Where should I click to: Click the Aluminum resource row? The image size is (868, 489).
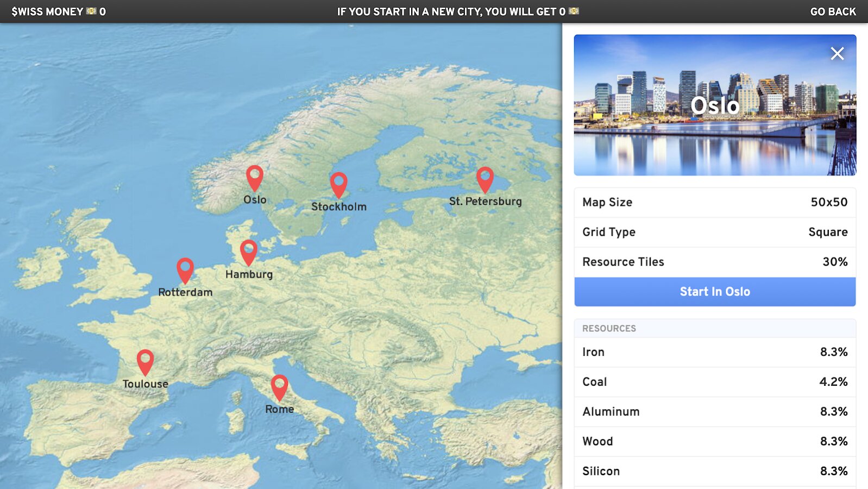(715, 412)
